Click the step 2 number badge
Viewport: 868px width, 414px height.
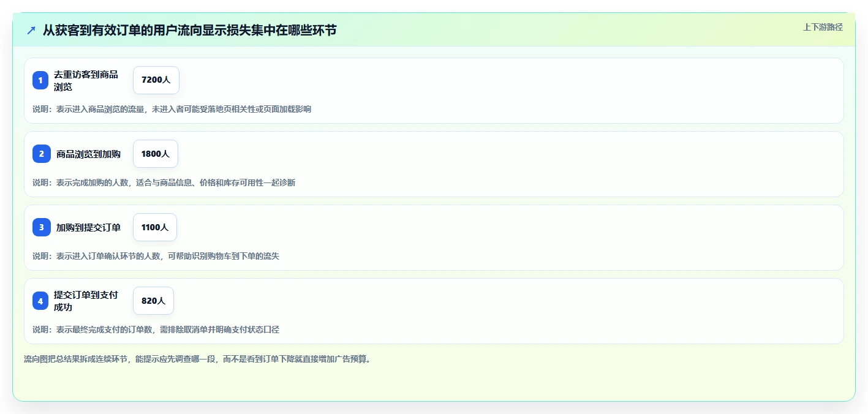[42, 154]
